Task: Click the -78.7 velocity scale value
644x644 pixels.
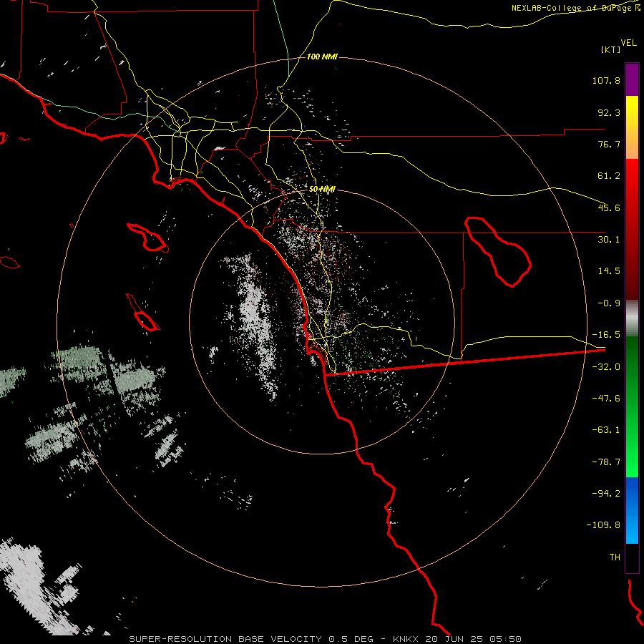Action: pyautogui.click(x=606, y=462)
